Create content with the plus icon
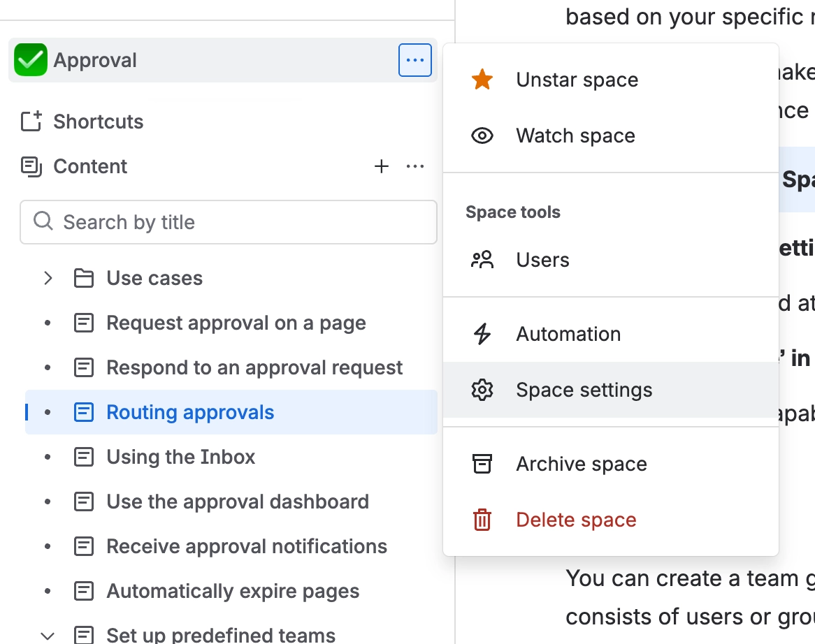815x644 pixels. click(382, 166)
